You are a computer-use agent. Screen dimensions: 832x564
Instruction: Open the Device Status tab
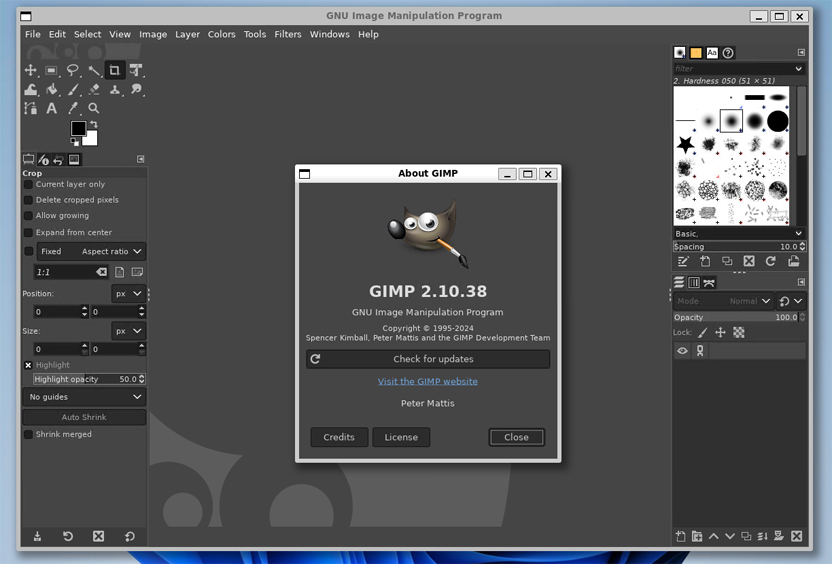pos(44,159)
